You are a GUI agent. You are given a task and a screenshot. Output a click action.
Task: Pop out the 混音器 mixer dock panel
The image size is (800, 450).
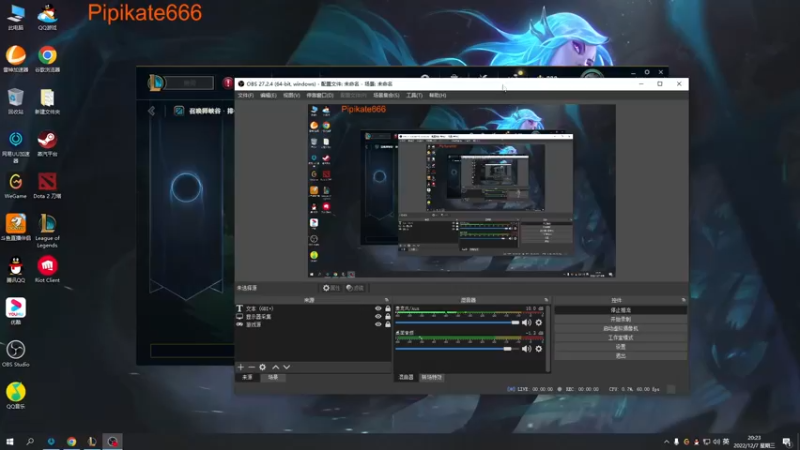(x=546, y=300)
